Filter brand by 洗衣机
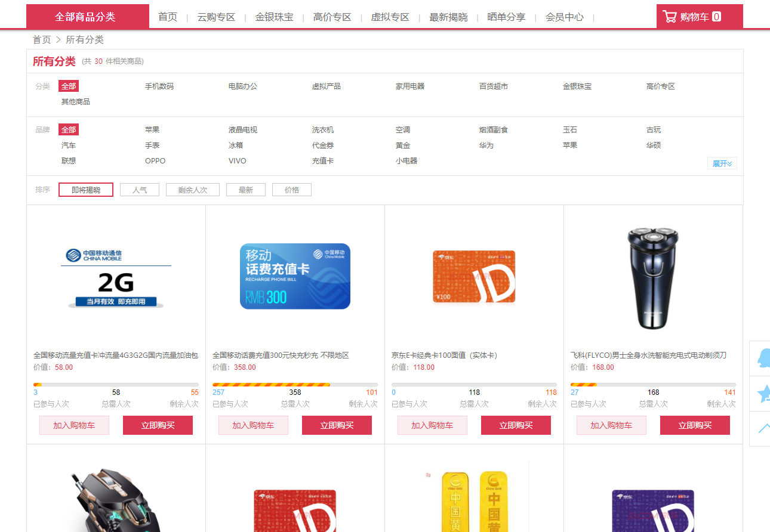Image resolution: width=770 pixels, height=532 pixels. tap(323, 129)
